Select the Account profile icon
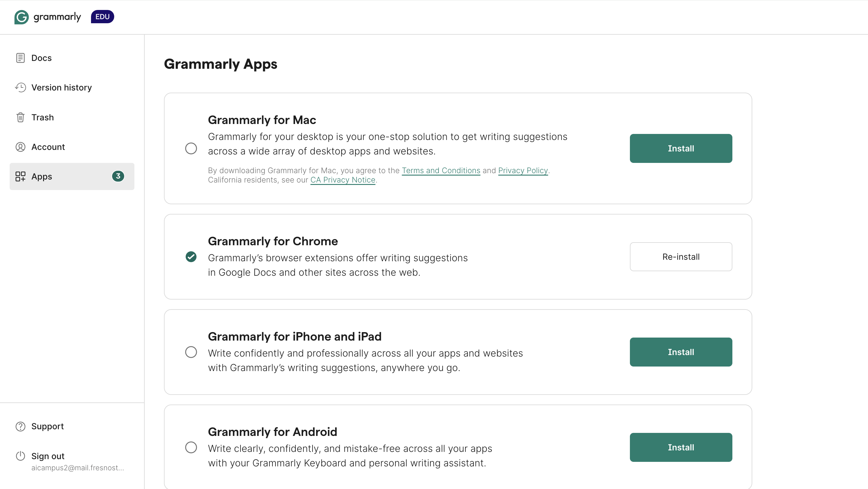Image resolution: width=868 pixels, height=489 pixels. (20, 147)
